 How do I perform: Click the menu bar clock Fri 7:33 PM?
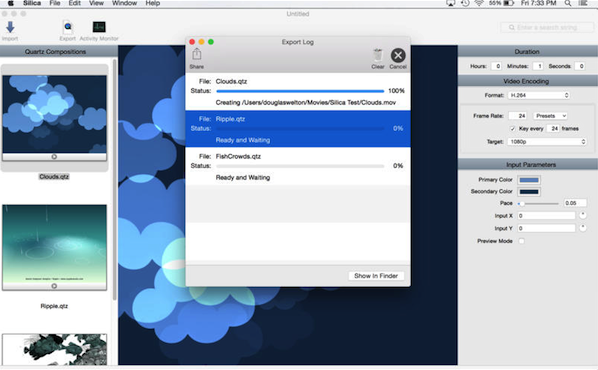point(539,3)
